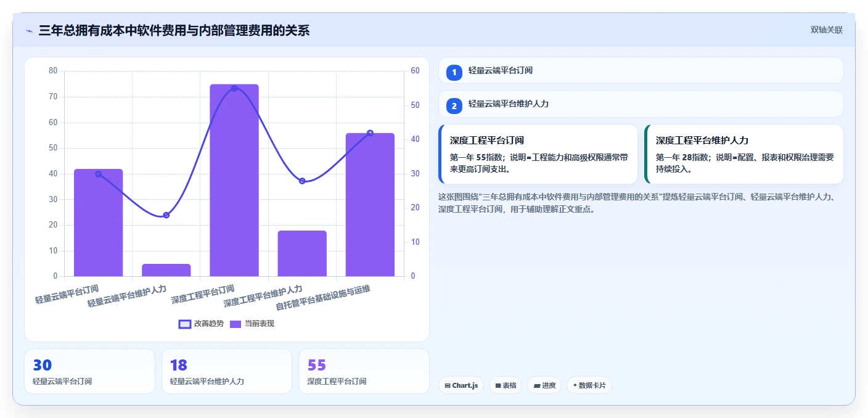Click the Chart.js tag chip
The width and height of the screenshot is (868, 418).
461,385
